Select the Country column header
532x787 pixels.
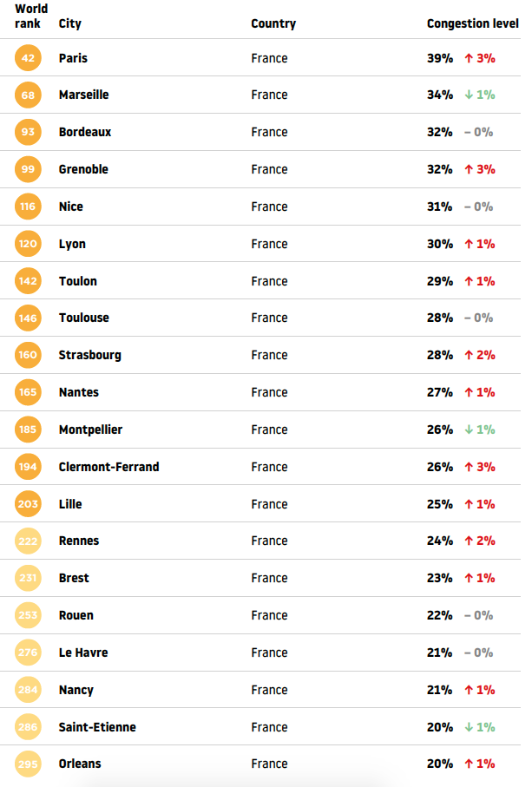(273, 23)
